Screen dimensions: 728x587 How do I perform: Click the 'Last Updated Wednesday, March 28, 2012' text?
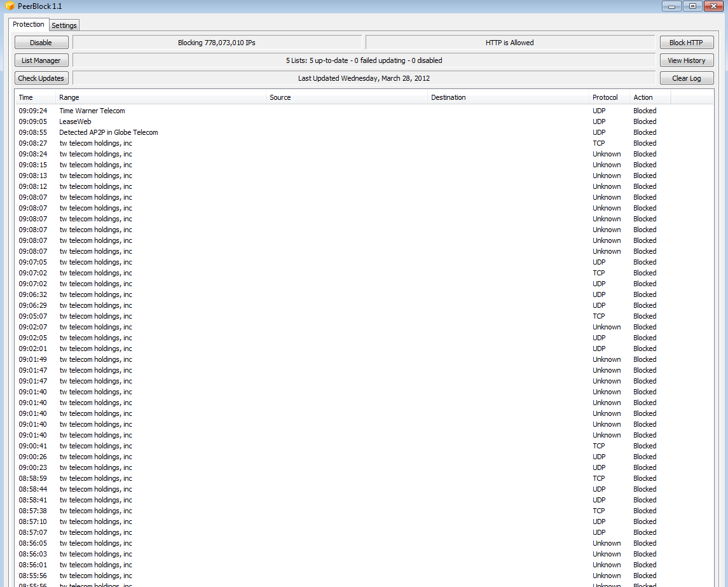point(364,78)
